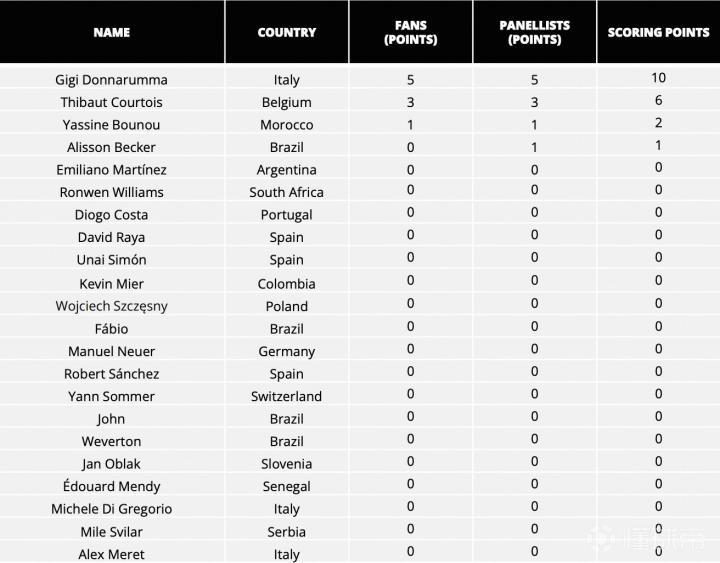The width and height of the screenshot is (720, 563).
Task: Click the COUNTRY column header
Action: 287,32
